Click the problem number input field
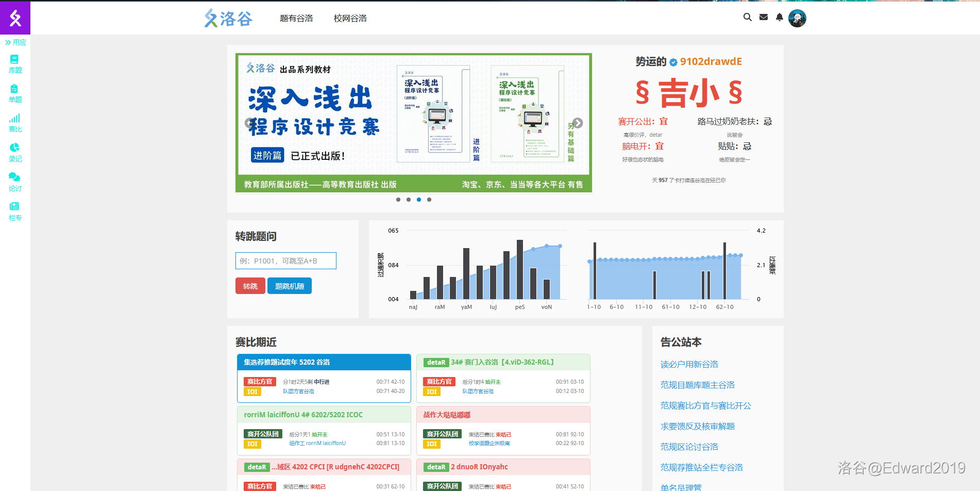Screen dimensions: 980x491 point(286,261)
